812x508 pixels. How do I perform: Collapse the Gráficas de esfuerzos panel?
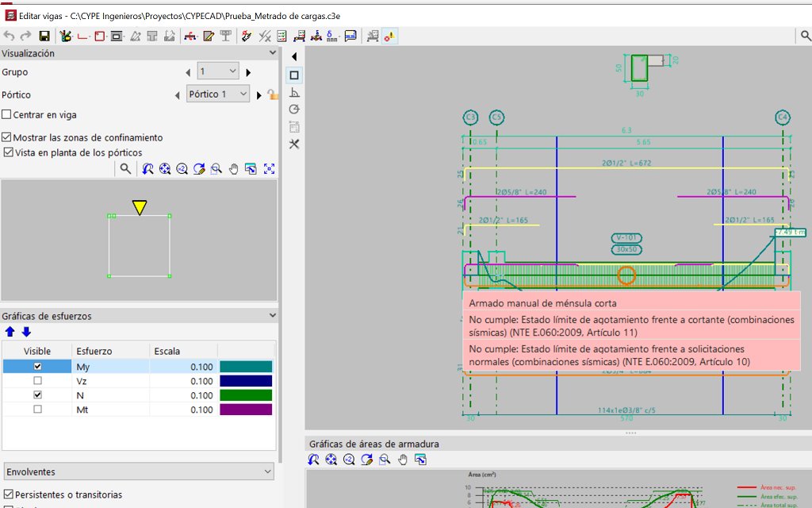pyautogui.click(x=273, y=316)
